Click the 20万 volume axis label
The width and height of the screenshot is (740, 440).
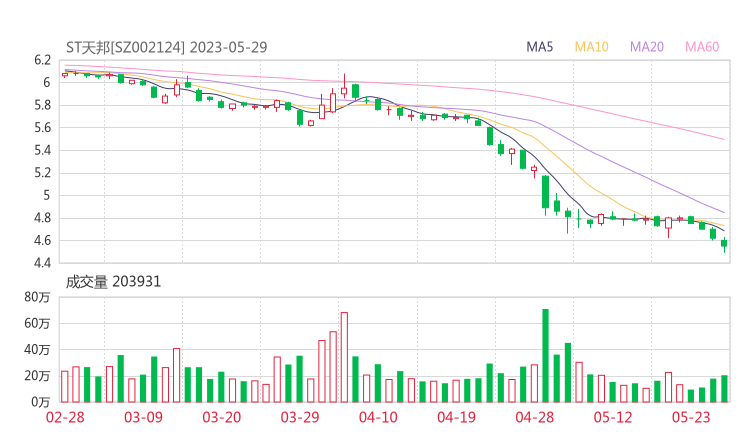click(37, 376)
